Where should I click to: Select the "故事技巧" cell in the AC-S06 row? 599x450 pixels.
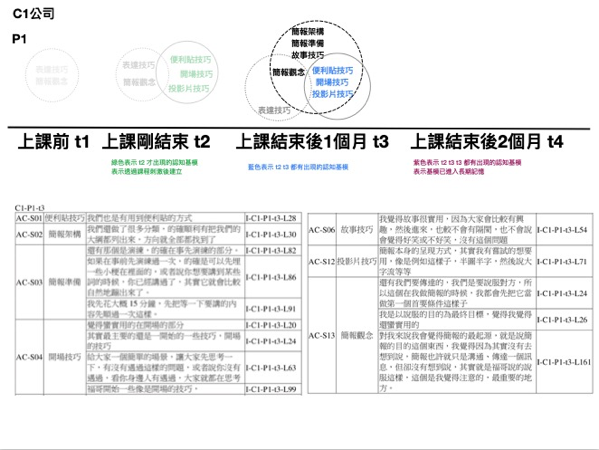coord(357,230)
